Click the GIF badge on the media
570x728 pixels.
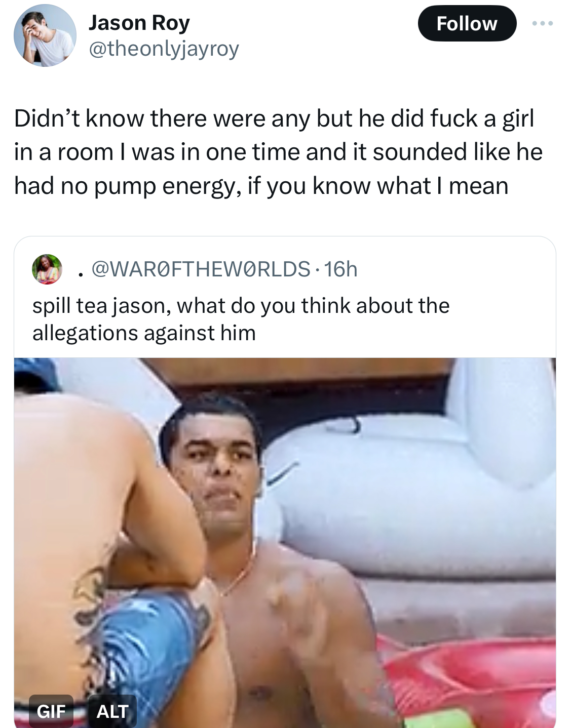51,711
